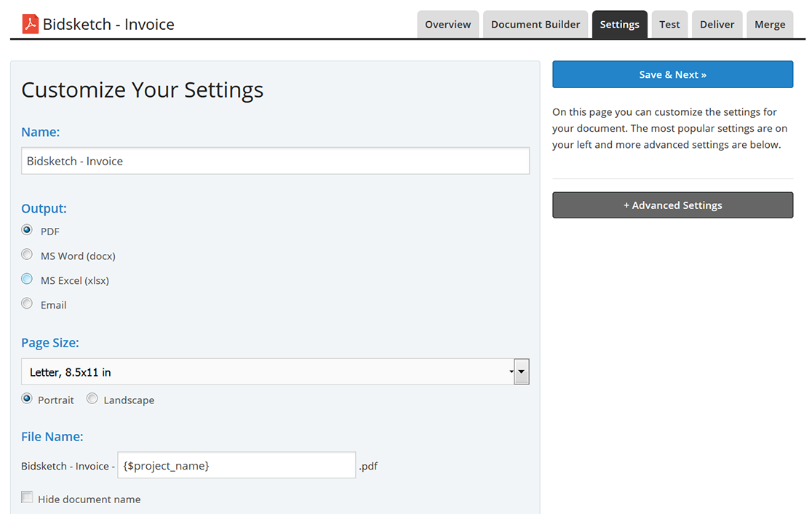This screenshot has width=812, height=514.
Task: Click the Save & Next button
Action: point(672,74)
